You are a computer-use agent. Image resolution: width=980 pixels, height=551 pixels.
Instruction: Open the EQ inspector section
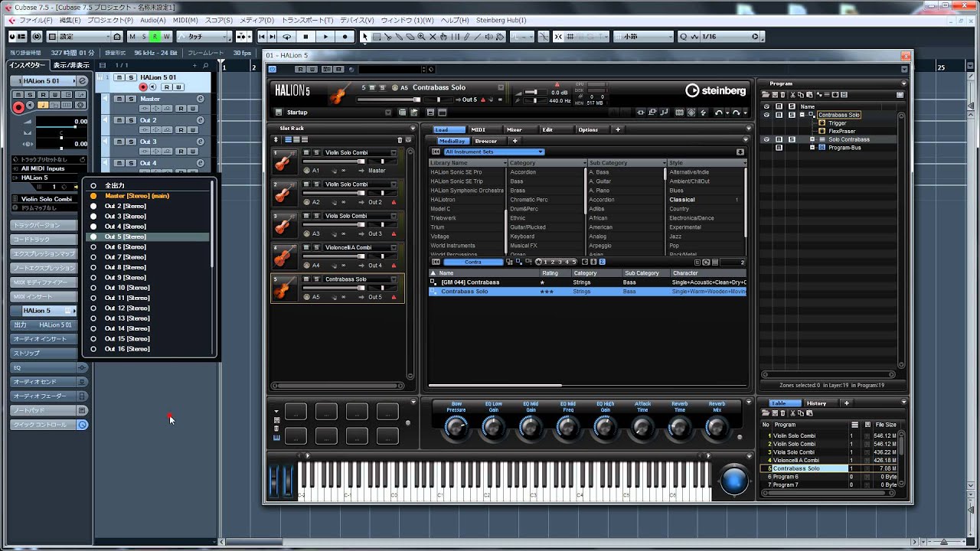pyautogui.click(x=44, y=367)
